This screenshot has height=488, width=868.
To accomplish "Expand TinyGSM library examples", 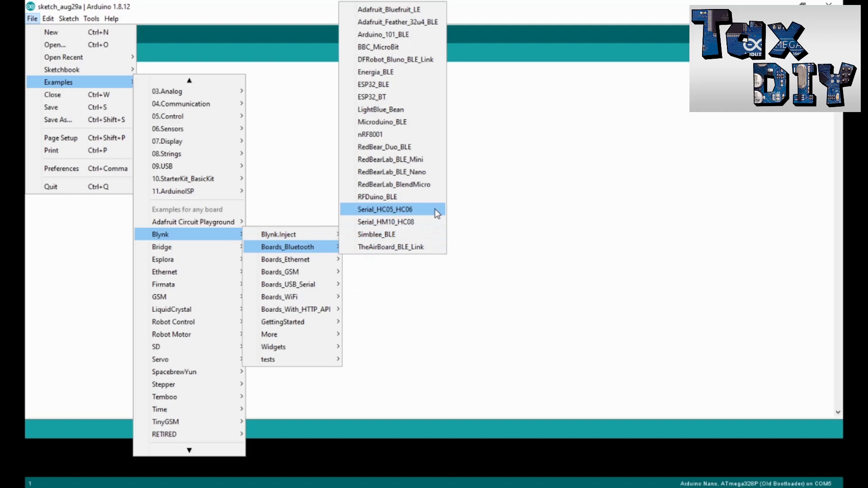I will pos(189,422).
